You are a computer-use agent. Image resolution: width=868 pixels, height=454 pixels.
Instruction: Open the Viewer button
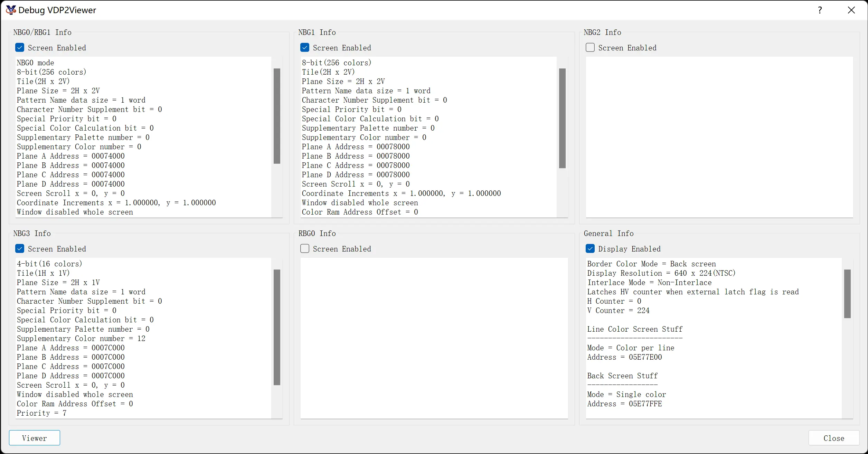point(35,438)
